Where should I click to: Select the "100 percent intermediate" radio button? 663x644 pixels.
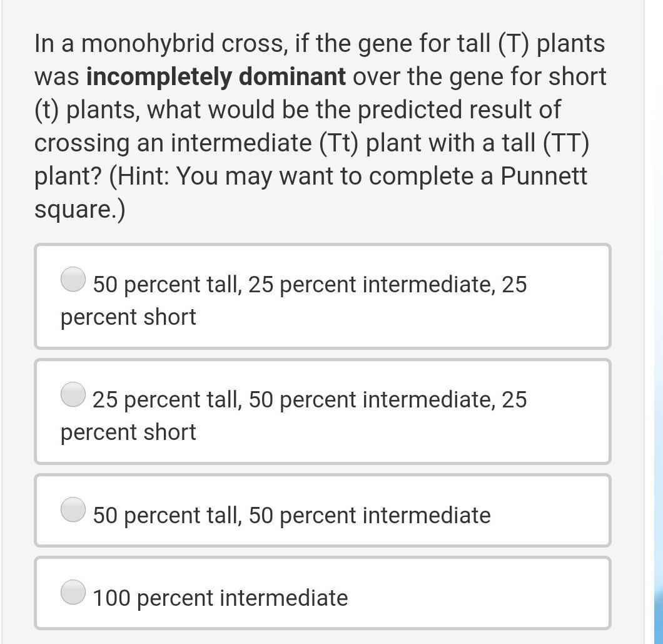point(73,592)
